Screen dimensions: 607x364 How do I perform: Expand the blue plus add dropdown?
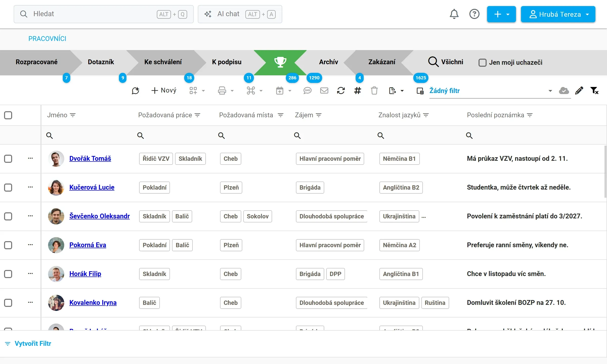tap(501, 14)
